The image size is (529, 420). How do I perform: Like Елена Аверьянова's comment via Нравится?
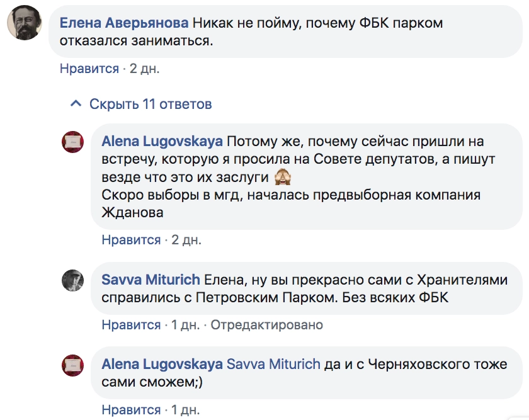tap(89, 69)
